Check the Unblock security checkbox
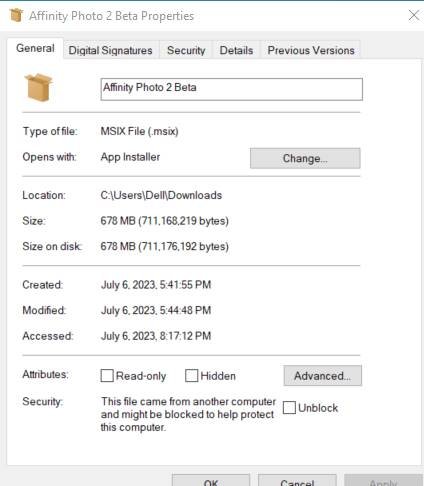The height and width of the screenshot is (486, 424). pos(289,407)
